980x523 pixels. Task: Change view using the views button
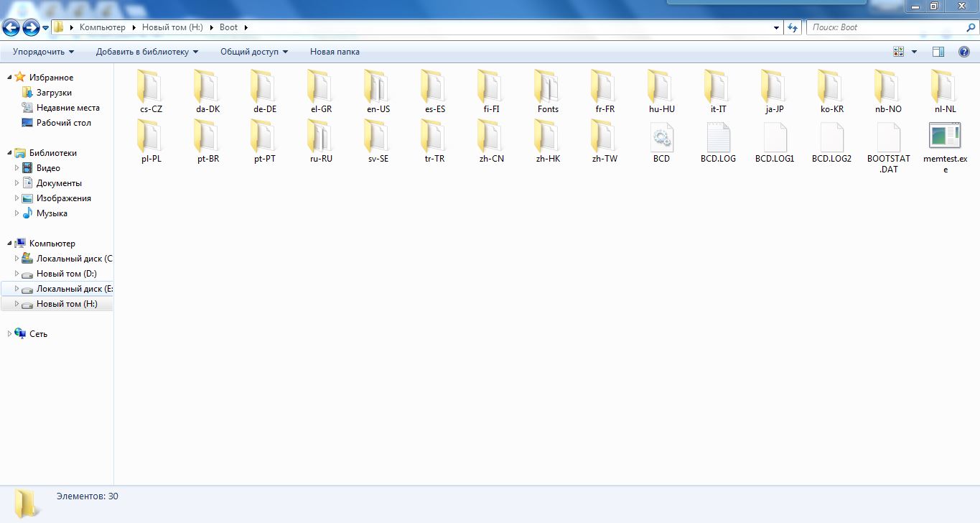point(899,52)
